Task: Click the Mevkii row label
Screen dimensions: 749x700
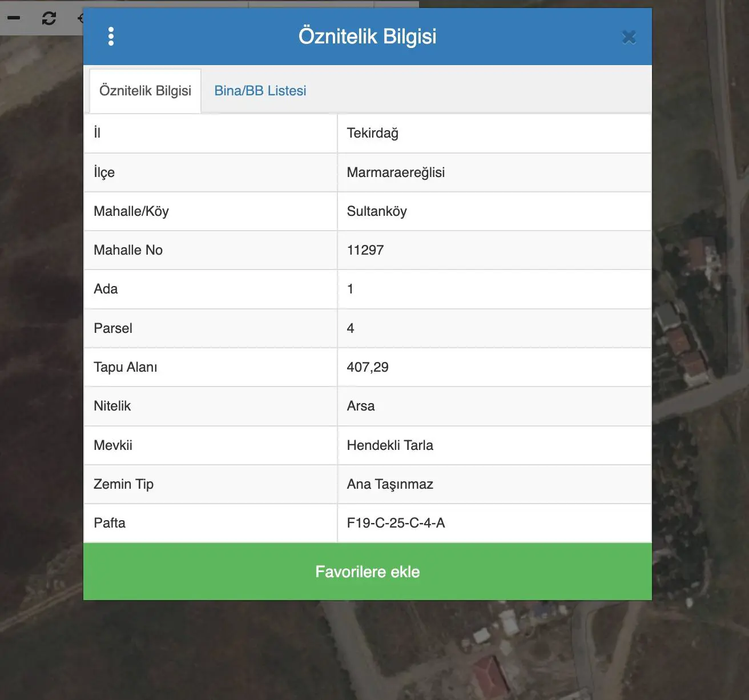Action: pos(113,445)
